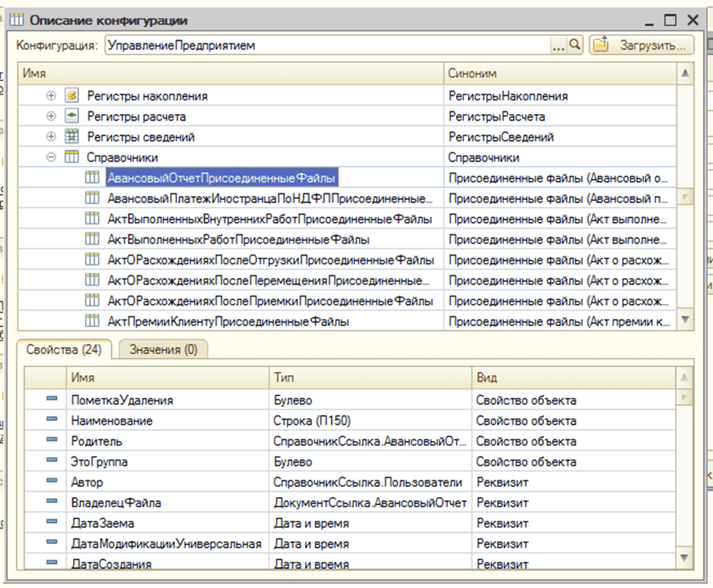Click the Регистры расчета node icon
The width and height of the screenshot is (713, 588).
pos(72,116)
